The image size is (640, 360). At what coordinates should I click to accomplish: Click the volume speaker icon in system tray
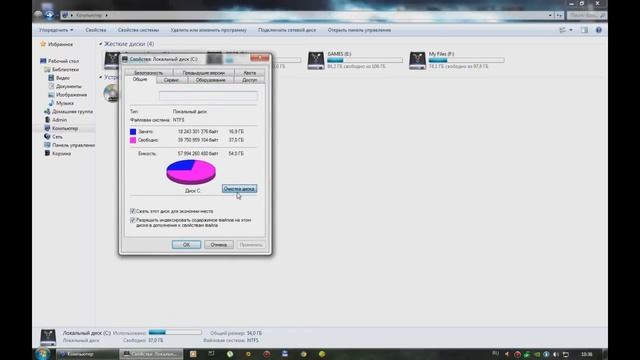556,354
